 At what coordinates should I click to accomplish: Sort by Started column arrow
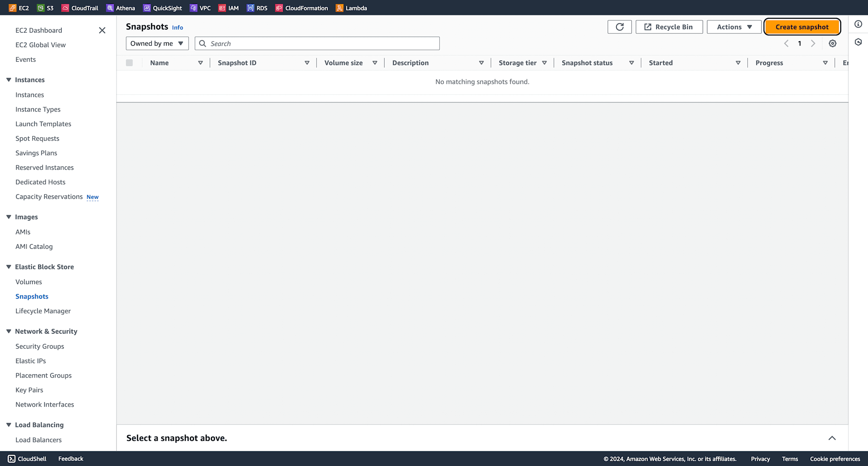738,63
